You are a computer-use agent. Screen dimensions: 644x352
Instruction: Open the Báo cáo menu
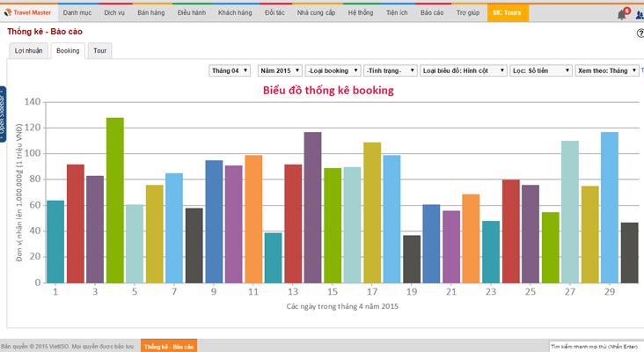point(432,13)
